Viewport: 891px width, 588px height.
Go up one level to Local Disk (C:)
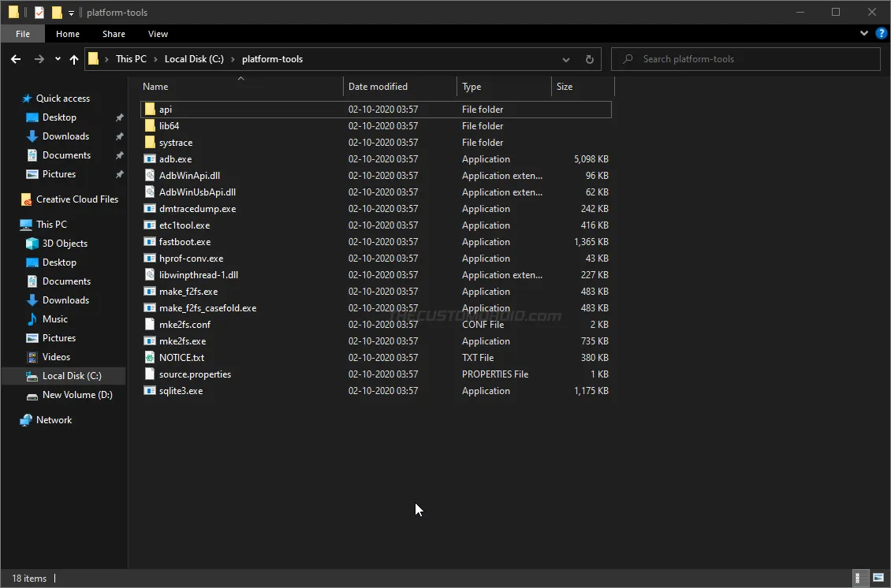coord(74,59)
